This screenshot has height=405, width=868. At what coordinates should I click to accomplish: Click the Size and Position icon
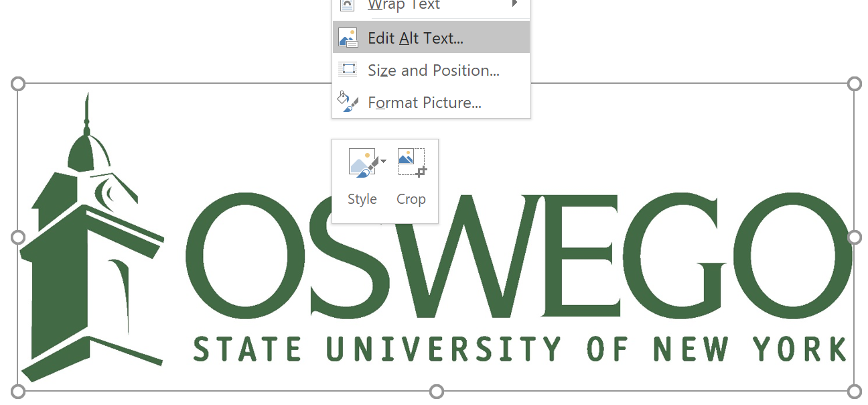(x=348, y=69)
